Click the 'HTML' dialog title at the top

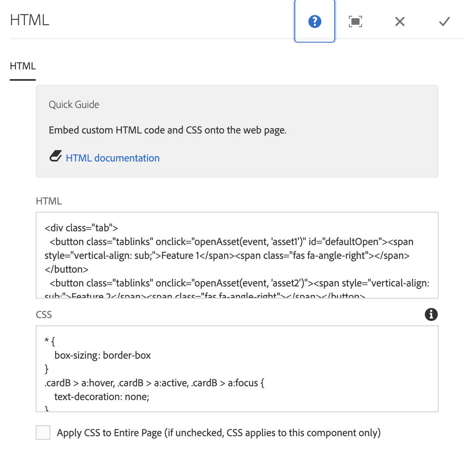click(x=30, y=20)
